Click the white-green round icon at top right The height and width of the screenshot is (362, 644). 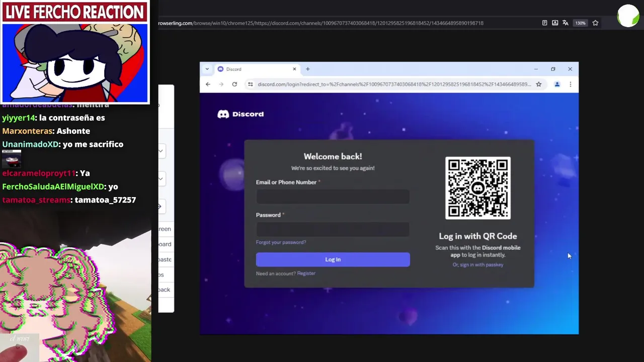pyautogui.click(x=628, y=16)
